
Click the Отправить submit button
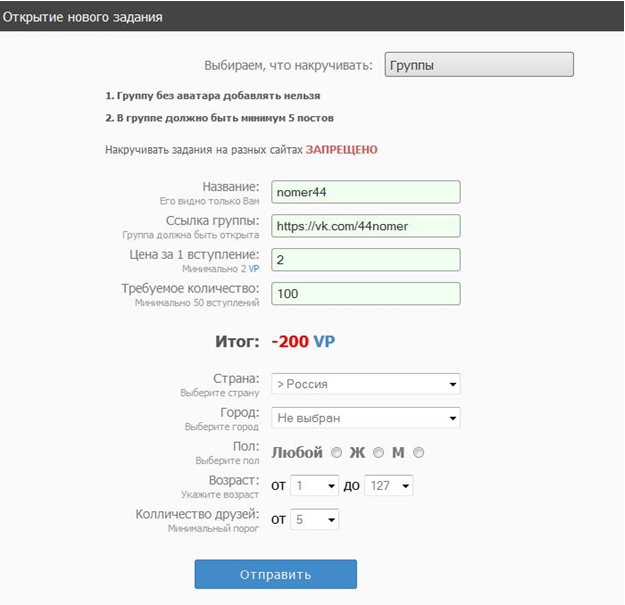pyautogui.click(x=275, y=574)
